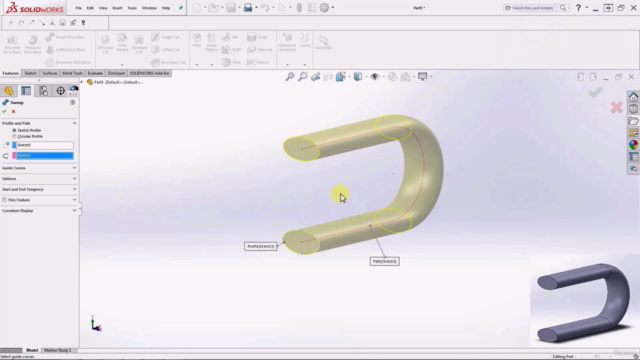Collapse the Profile and Path section
Image resolution: width=640 pixels, height=360 pixels.
point(75,123)
